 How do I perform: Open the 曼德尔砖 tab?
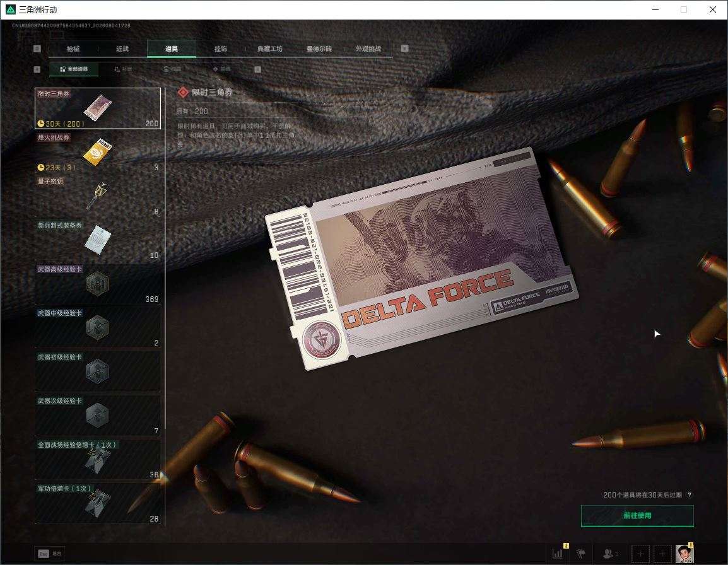(x=319, y=49)
